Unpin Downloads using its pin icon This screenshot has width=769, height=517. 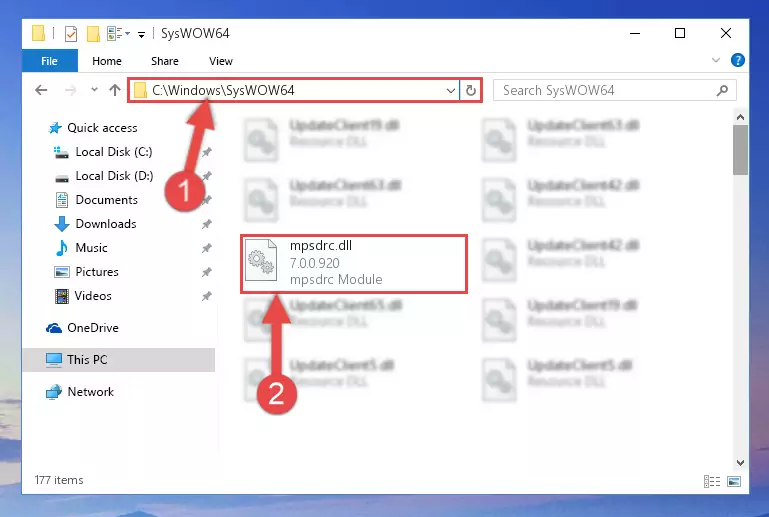[206, 224]
